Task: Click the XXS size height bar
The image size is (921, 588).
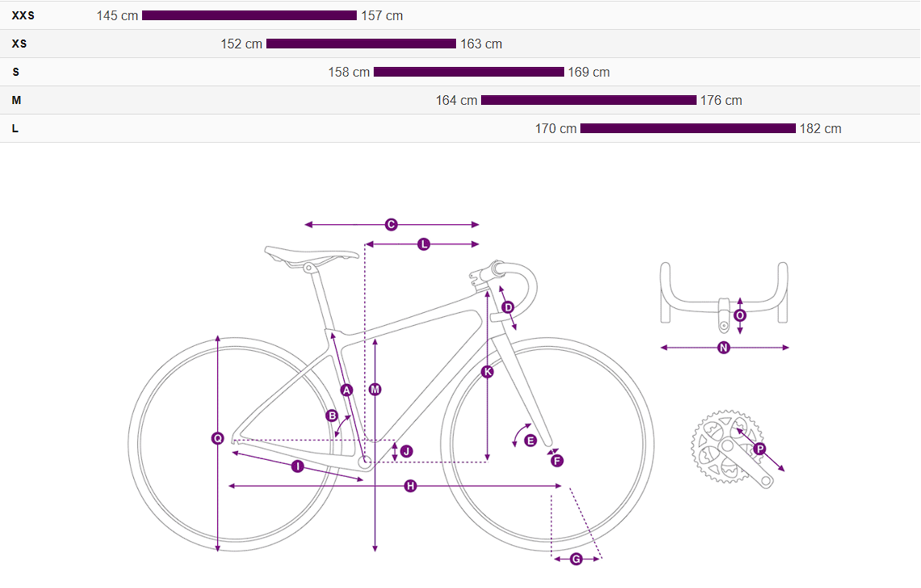Action: click(249, 15)
